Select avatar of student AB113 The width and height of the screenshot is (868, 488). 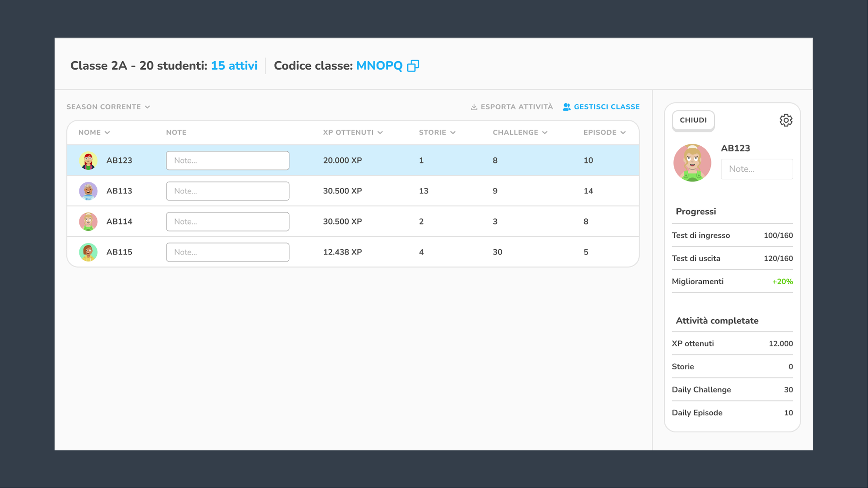click(x=88, y=191)
